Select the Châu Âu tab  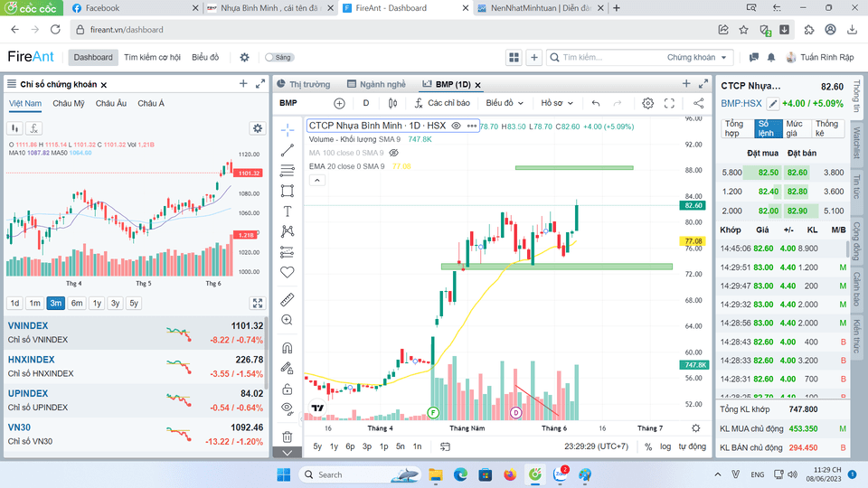point(111,103)
